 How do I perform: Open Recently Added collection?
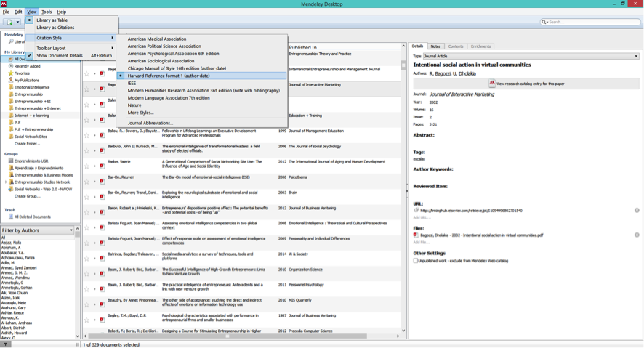[27, 66]
